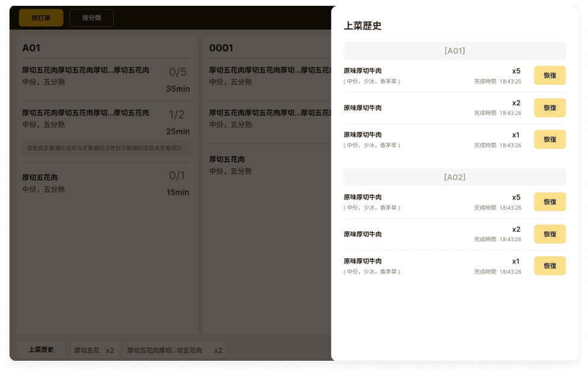Restore the x1 item under [A01]

pos(549,139)
